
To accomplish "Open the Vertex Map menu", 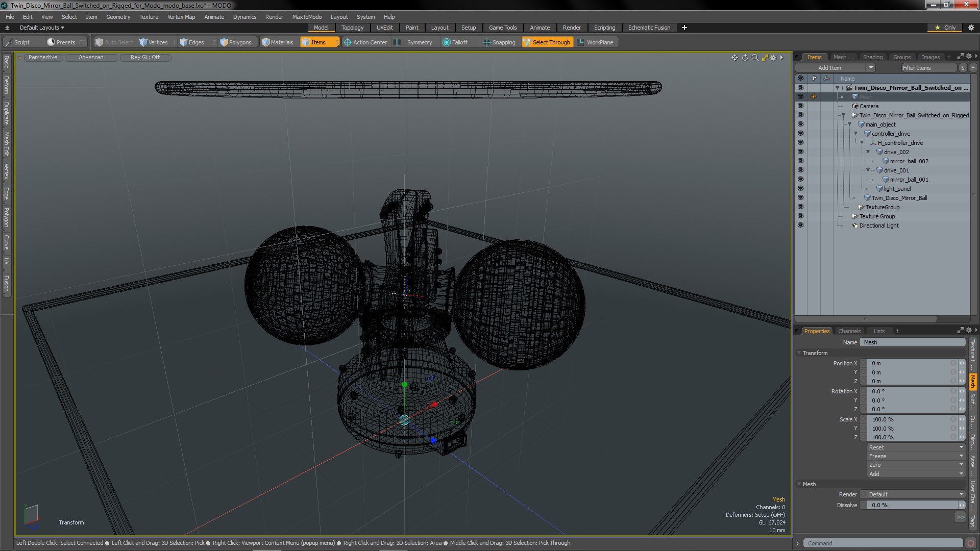I will 181,17.
